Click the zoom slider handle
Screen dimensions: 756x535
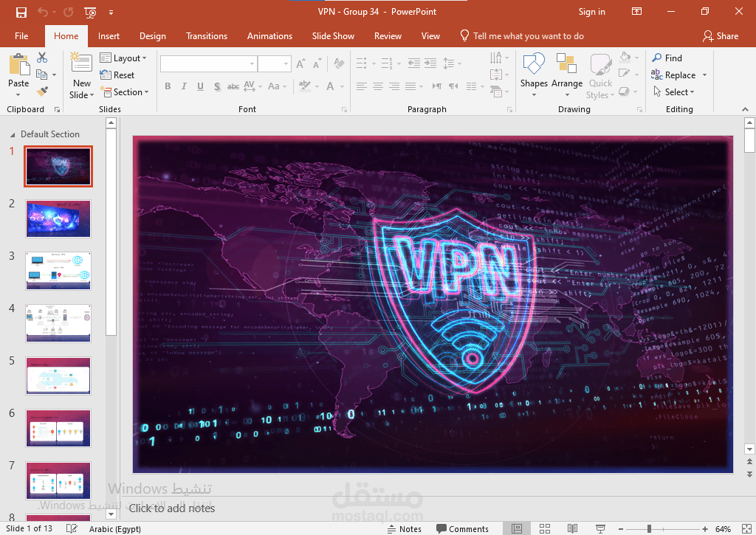tap(650, 529)
